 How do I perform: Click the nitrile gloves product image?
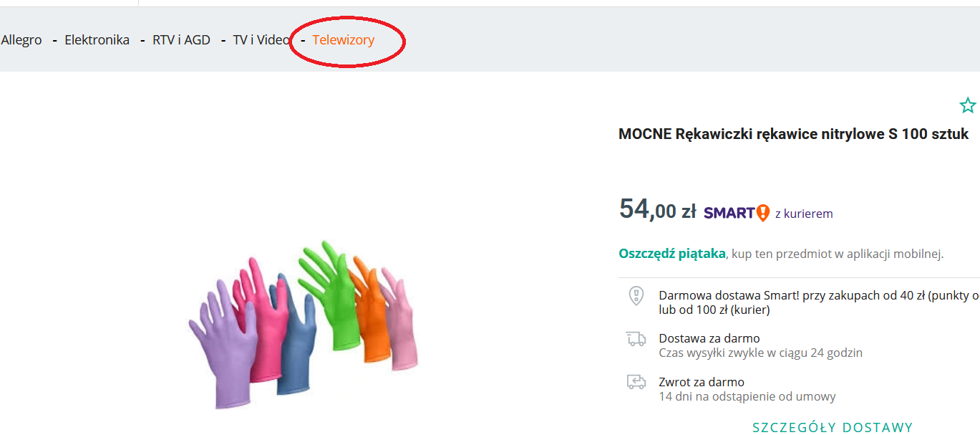coord(304,324)
